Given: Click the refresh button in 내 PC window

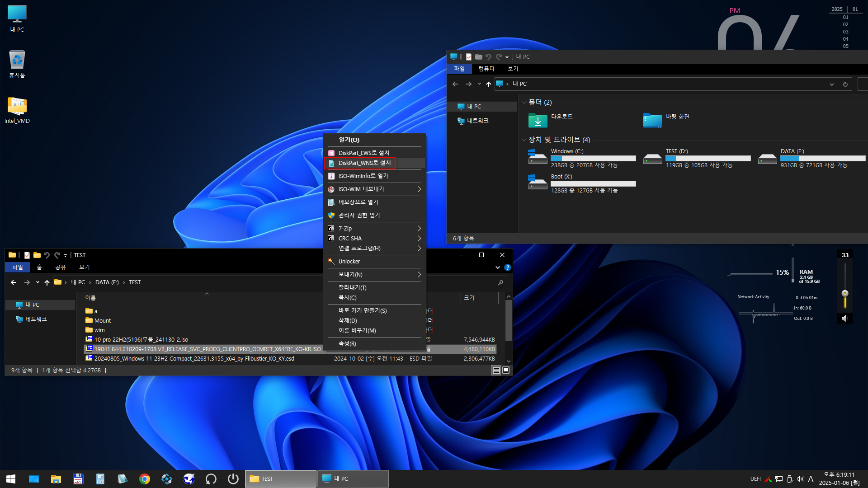Looking at the screenshot, I should pos(845,84).
